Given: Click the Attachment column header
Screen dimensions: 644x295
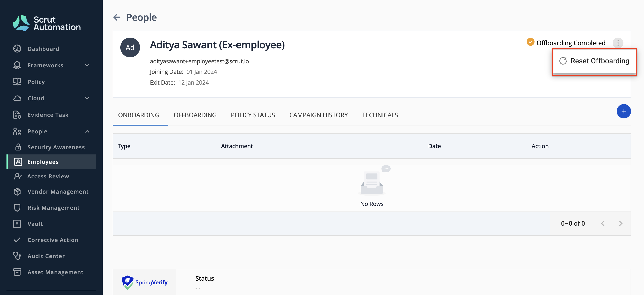Looking at the screenshot, I should (237, 146).
